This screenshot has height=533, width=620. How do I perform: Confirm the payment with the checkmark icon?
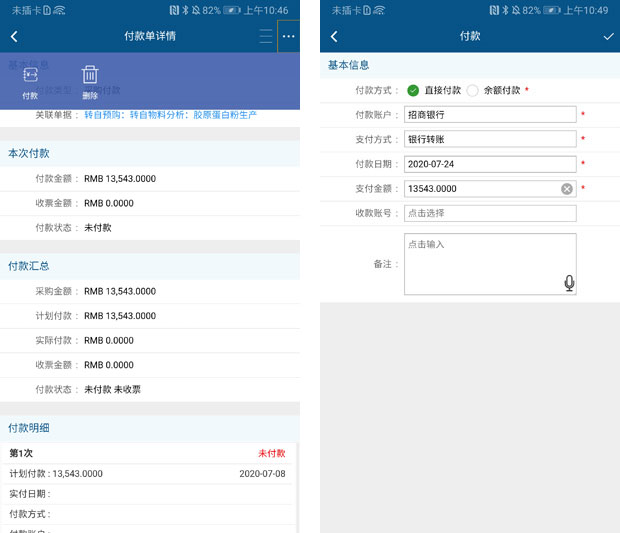tap(608, 36)
